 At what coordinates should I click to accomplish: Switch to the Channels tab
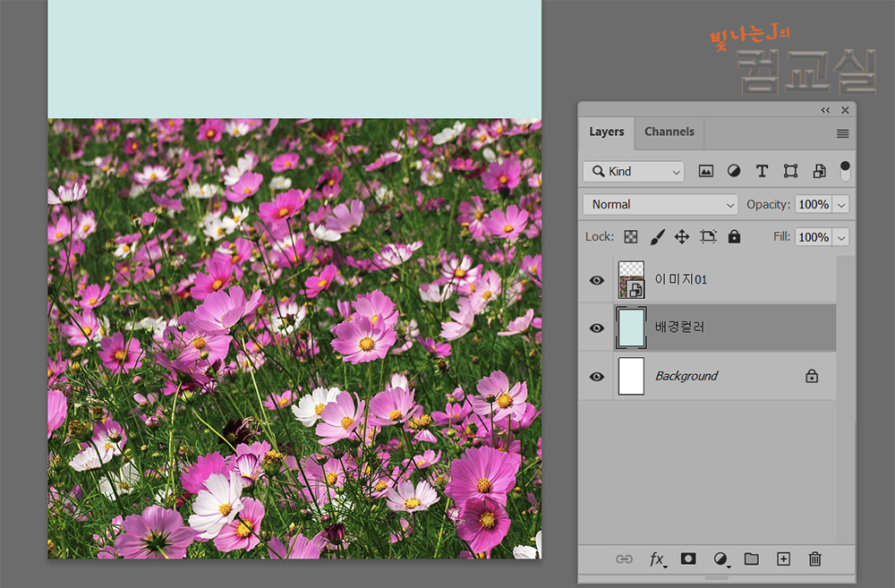pos(669,132)
